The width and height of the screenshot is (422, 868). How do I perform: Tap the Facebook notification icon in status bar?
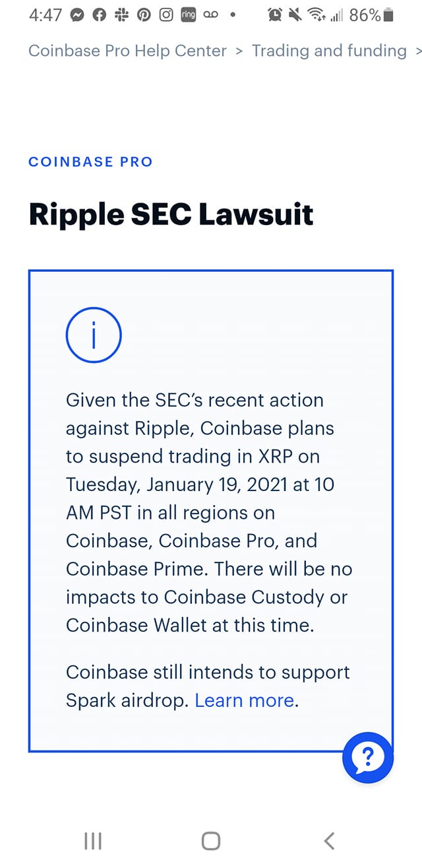coord(100,15)
